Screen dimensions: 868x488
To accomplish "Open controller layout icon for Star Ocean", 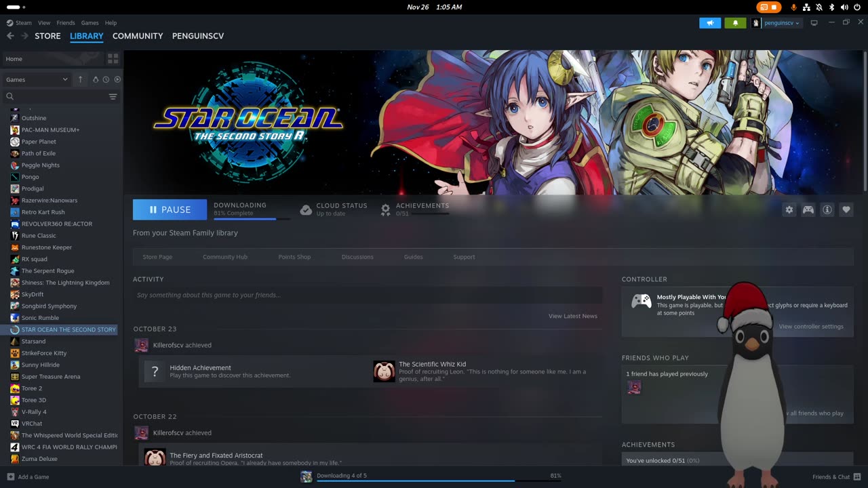I will (808, 210).
